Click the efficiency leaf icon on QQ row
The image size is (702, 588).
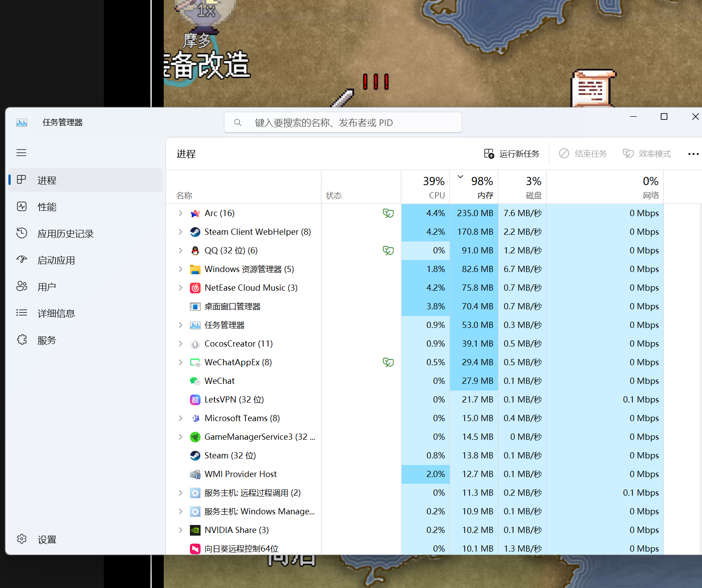(x=388, y=251)
